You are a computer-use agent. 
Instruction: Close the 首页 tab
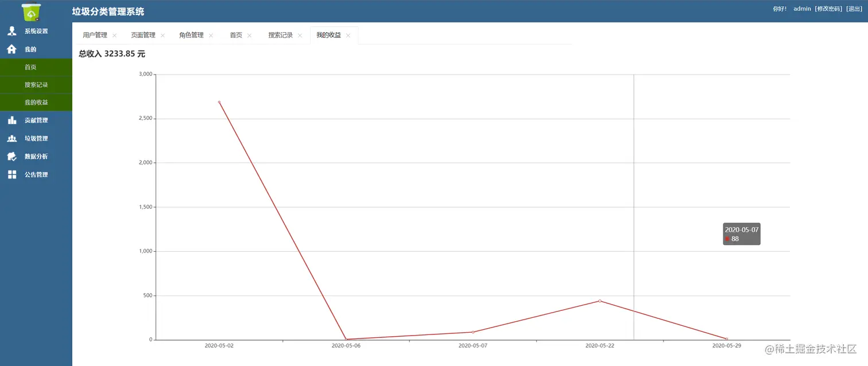249,36
